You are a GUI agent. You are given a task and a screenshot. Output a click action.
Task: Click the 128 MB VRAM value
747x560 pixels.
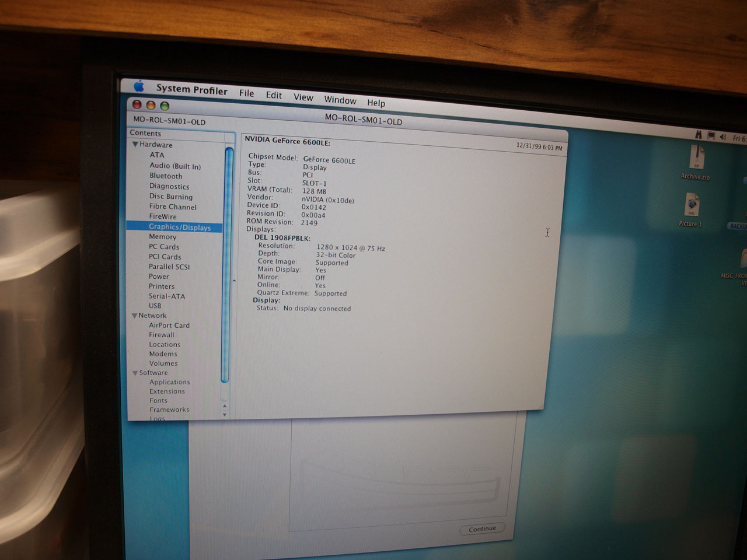tap(315, 191)
